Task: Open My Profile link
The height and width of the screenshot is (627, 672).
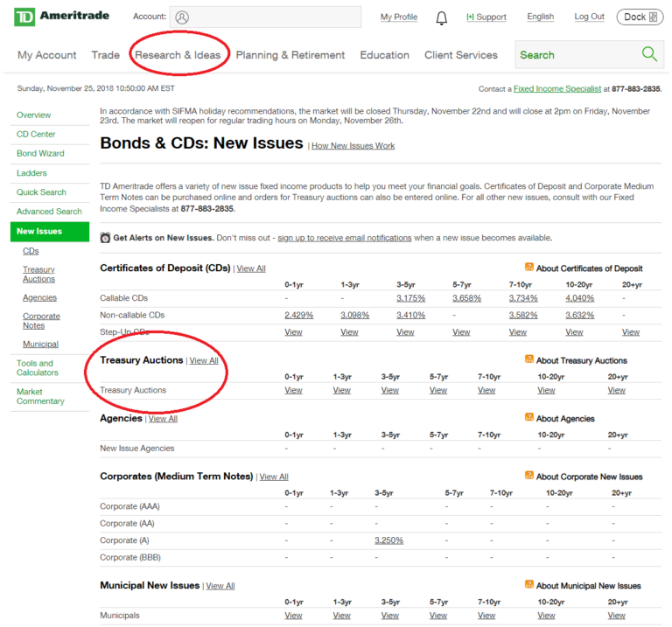Action: 399,17
